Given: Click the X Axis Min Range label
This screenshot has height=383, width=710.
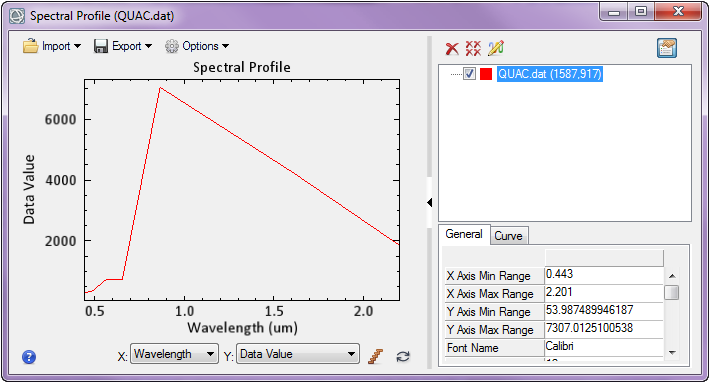Looking at the screenshot, I should tap(488, 276).
